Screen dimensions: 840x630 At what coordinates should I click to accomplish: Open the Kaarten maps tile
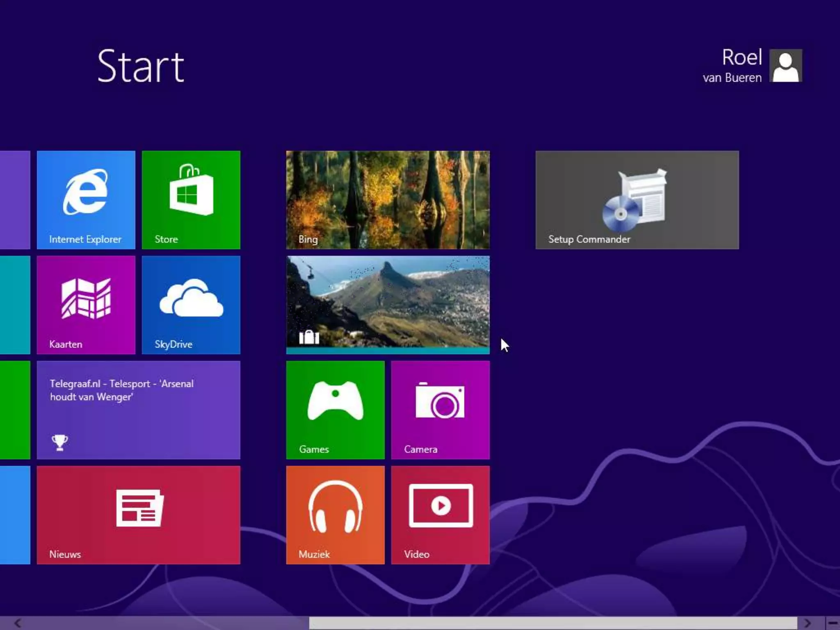click(86, 305)
